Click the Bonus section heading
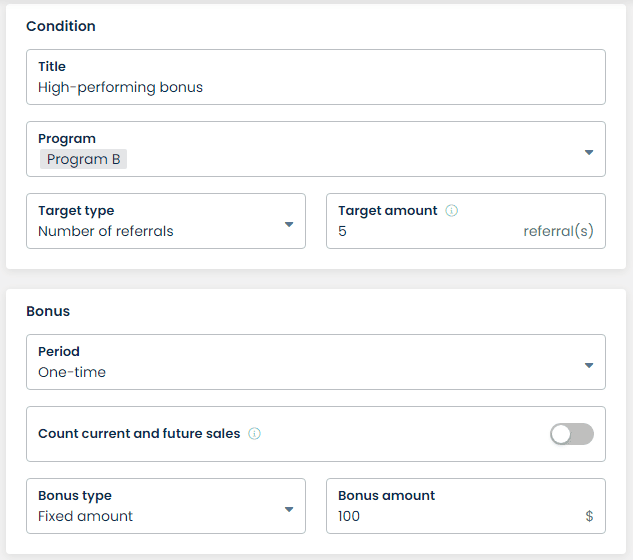Screen dimensions: 633x560 pyautogui.click(x=48, y=311)
